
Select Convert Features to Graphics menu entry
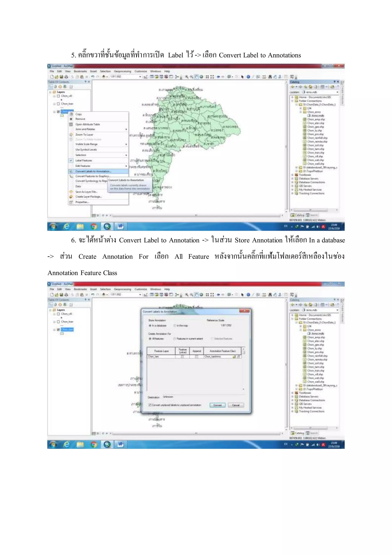pyautogui.click(x=92, y=176)
